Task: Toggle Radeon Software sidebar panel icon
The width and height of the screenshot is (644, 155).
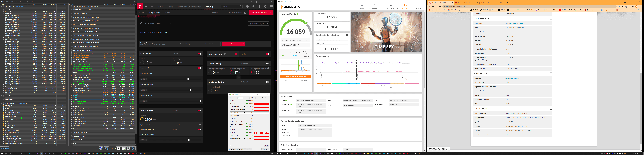Action: 272,7
